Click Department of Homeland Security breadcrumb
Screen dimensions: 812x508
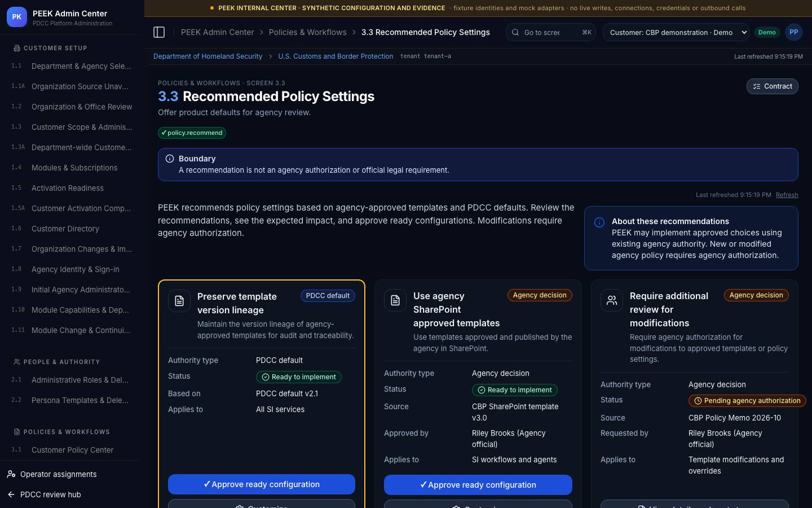coord(208,56)
